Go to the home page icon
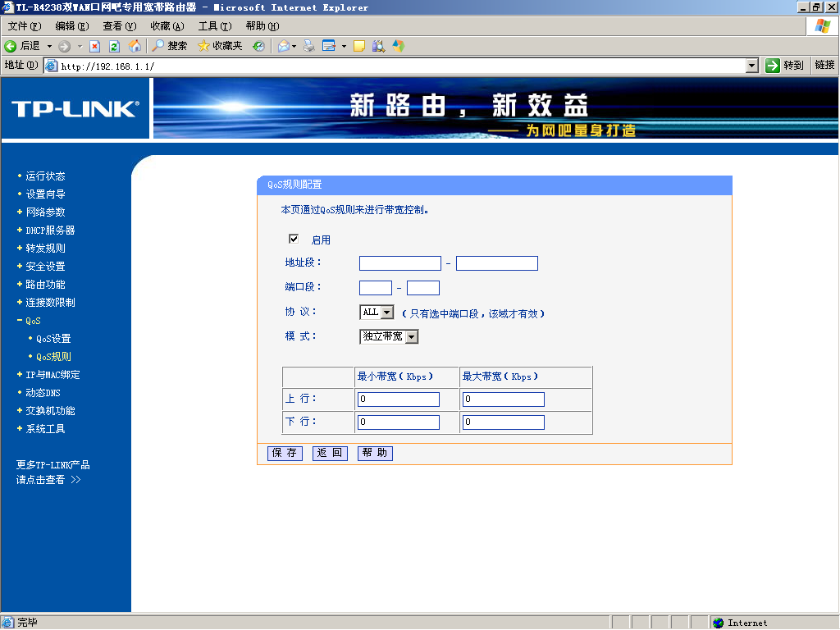The width and height of the screenshot is (840, 630). click(135, 46)
